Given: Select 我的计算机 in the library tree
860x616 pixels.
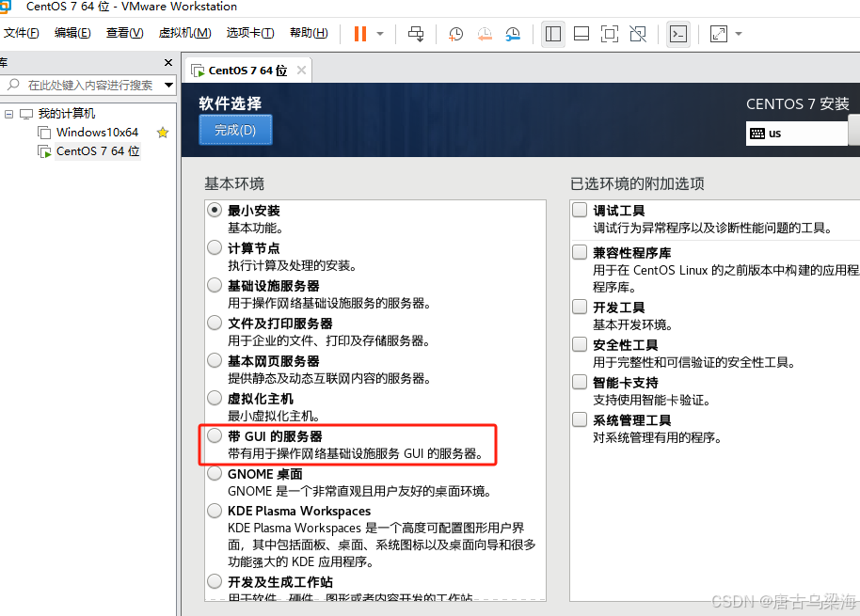Looking at the screenshot, I should (x=67, y=114).
